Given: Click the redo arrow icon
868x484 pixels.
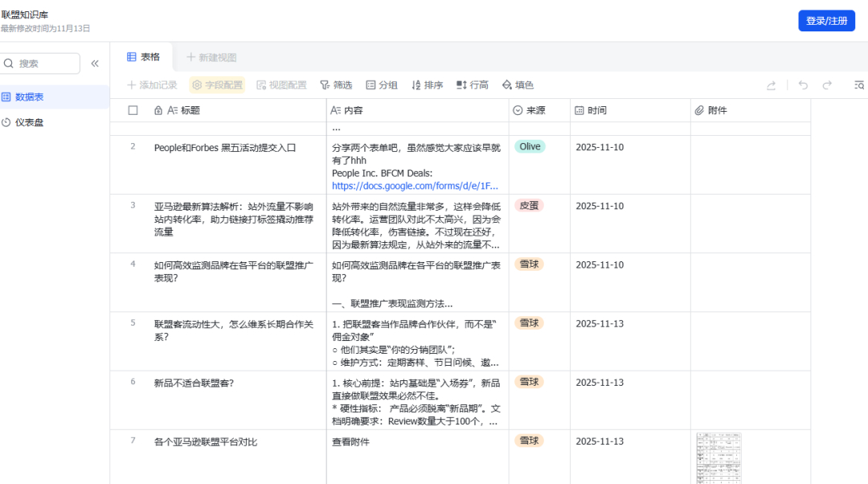Looking at the screenshot, I should (x=827, y=84).
